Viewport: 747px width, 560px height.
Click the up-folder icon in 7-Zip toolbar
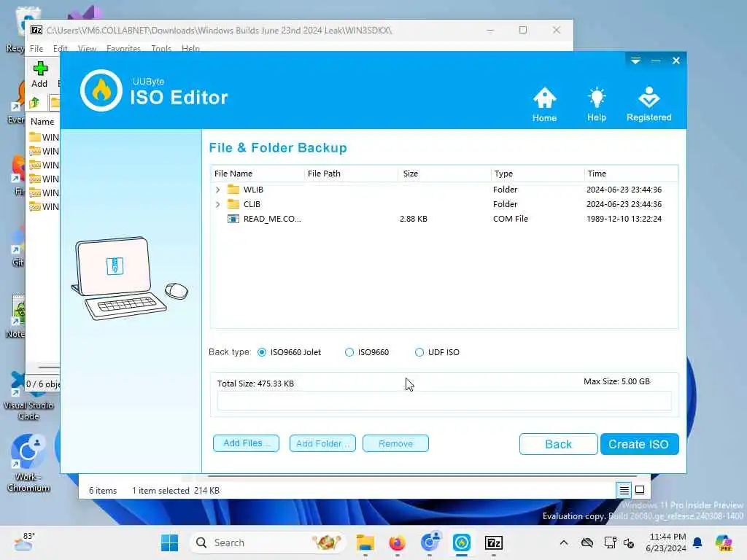(x=34, y=102)
